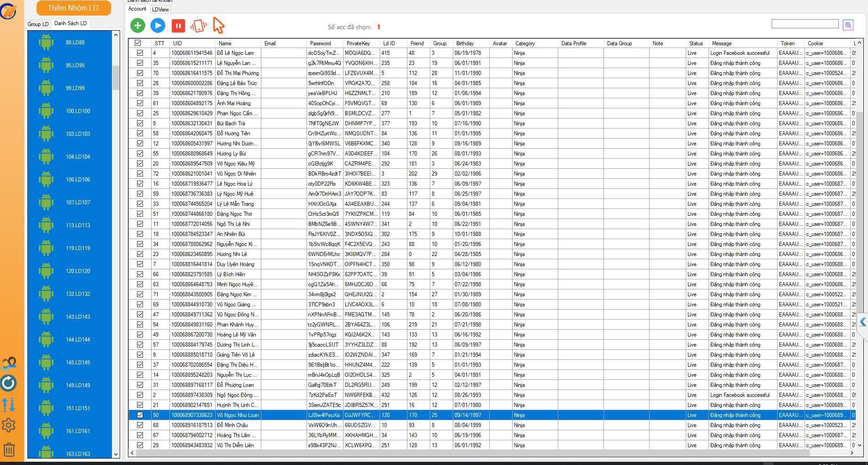The image size is (868, 465).
Task: Click the Thêm Nhóm LD button
Action: (x=73, y=8)
